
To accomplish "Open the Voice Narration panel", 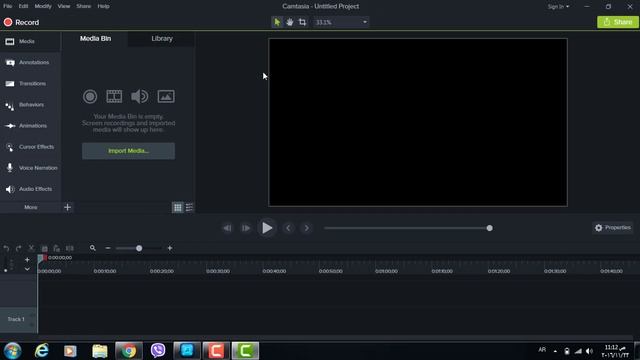I will click(30, 168).
